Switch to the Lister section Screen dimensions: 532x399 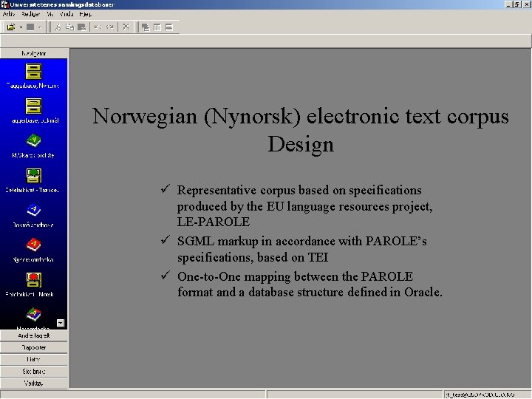pos(34,359)
